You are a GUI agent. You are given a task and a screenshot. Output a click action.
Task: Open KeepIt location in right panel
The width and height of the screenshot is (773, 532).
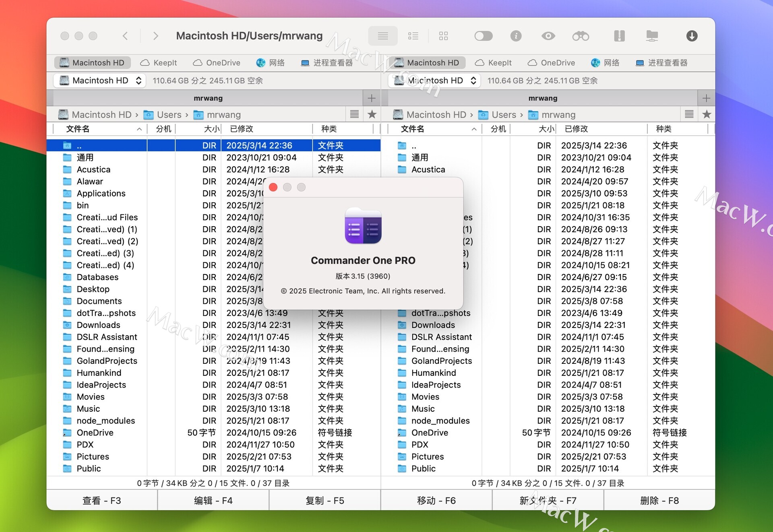click(493, 62)
